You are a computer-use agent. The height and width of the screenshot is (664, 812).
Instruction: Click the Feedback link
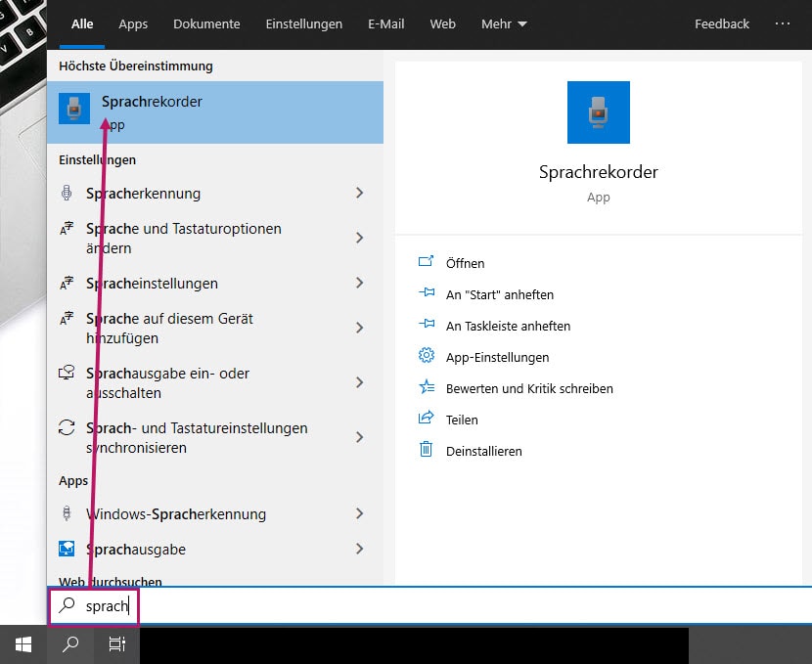722,23
